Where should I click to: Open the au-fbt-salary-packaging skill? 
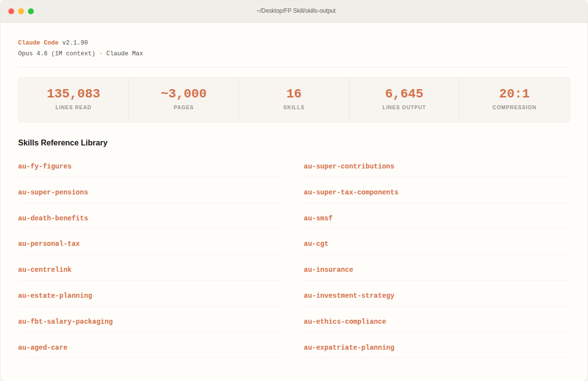(65, 322)
